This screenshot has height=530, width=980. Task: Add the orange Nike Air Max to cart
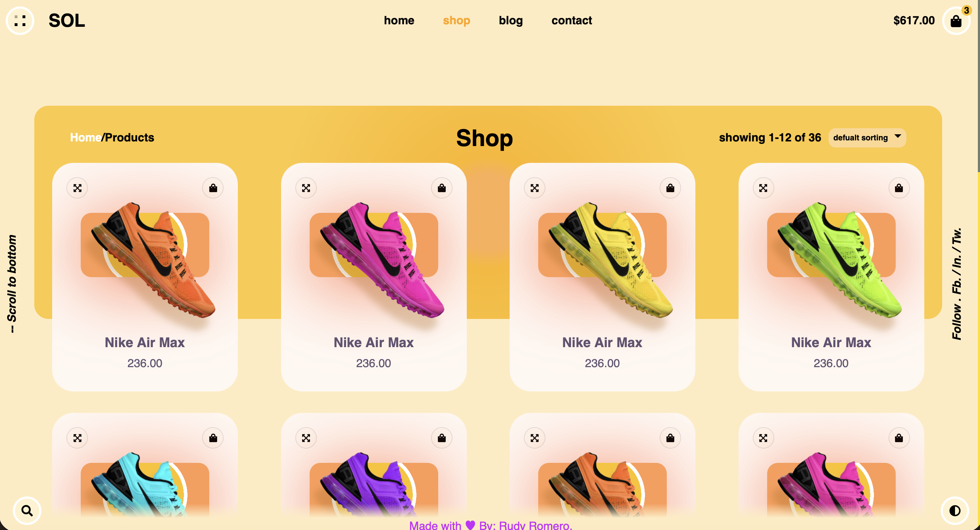coord(213,188)
